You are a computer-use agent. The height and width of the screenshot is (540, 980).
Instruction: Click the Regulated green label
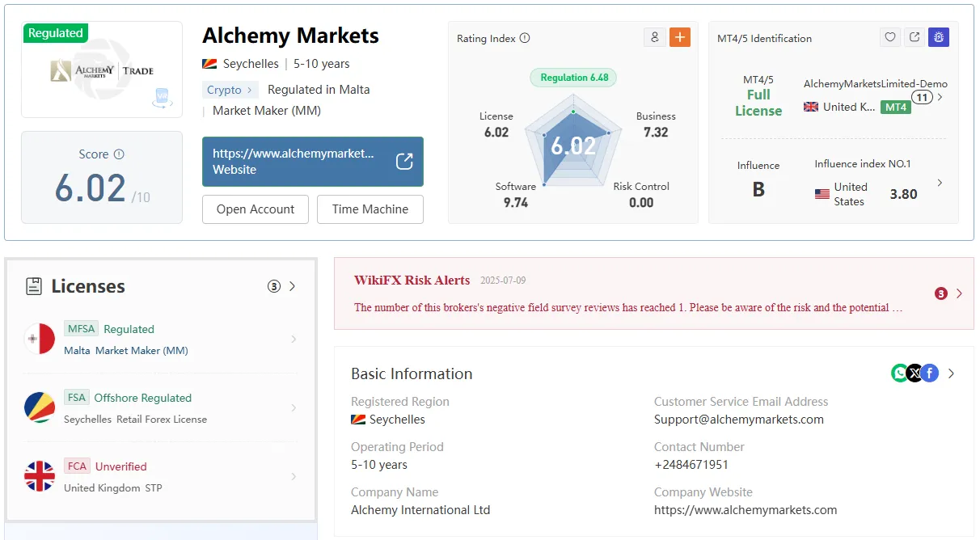(55, 33)
